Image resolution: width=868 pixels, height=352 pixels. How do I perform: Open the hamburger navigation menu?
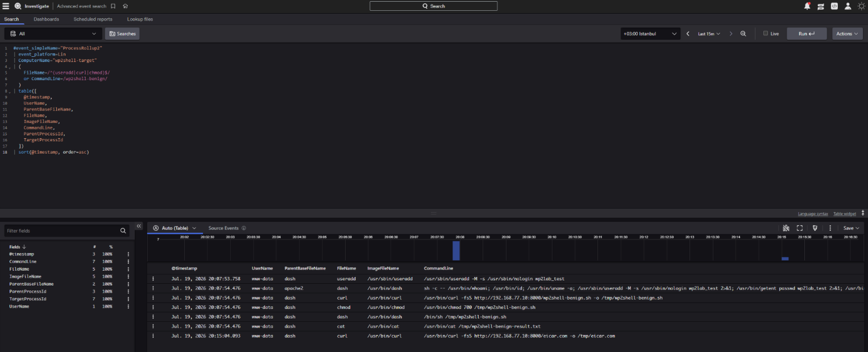tap(6, 6)
